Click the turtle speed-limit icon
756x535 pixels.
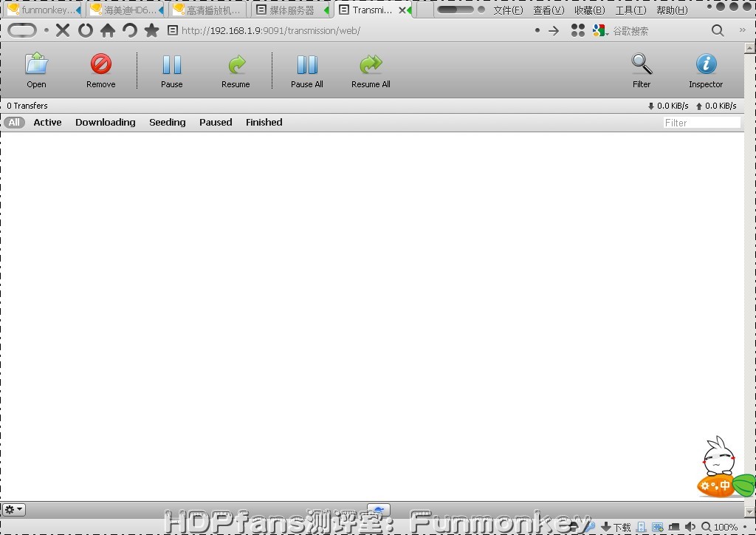pyautogui.click(x=379, y=510)
